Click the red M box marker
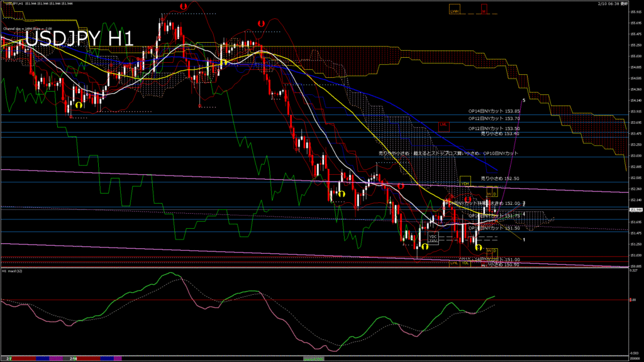Screen dimensions: 644x362 coord(484,11)
